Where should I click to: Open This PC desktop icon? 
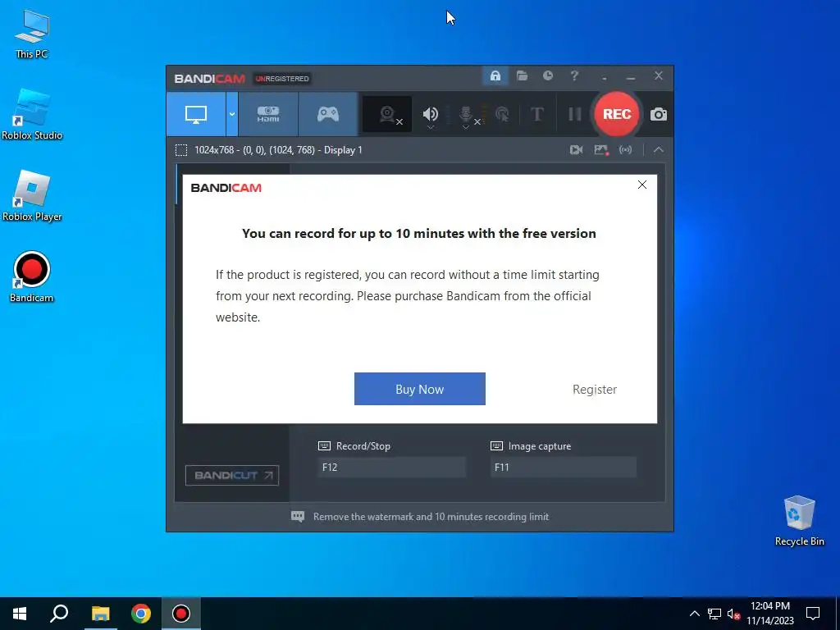coord(32,34)
